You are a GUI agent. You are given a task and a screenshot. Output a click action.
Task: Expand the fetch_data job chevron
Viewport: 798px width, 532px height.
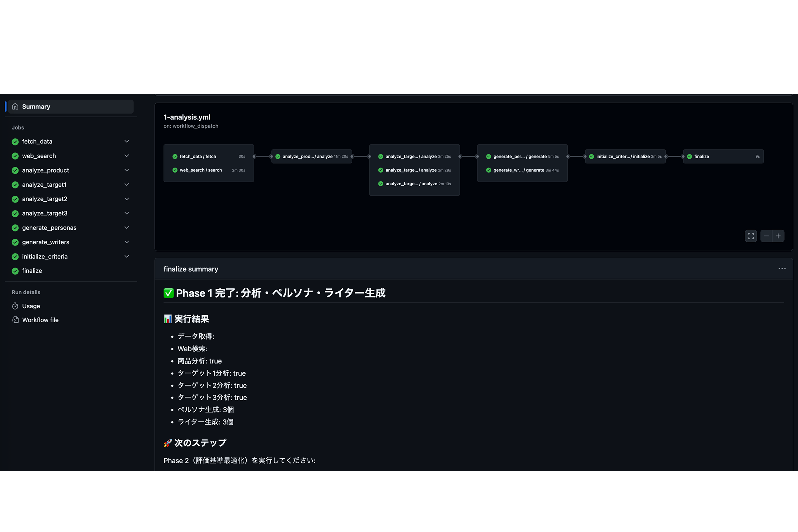[126, 141]
